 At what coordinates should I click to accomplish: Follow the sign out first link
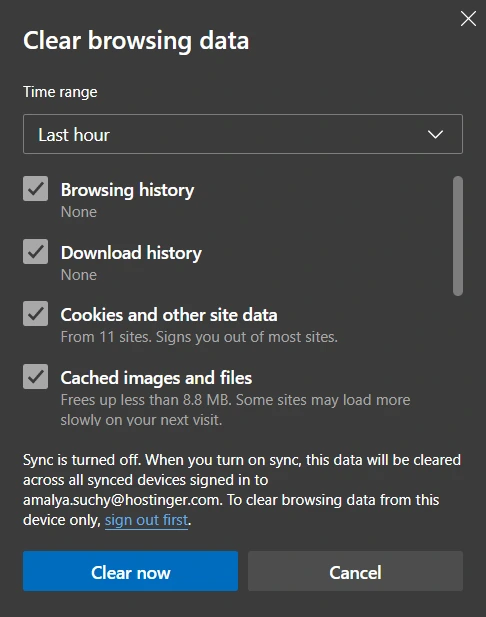146,520
